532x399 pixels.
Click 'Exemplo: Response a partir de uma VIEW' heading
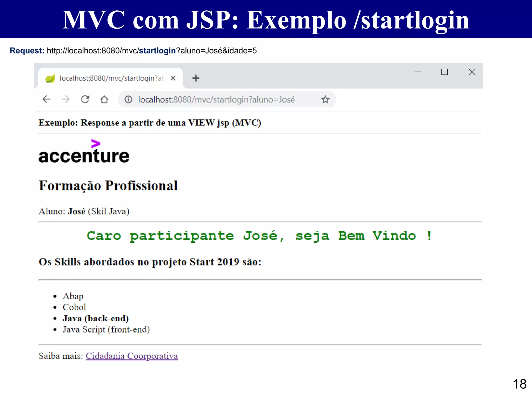pyautogui.click(x=150, y=123)
